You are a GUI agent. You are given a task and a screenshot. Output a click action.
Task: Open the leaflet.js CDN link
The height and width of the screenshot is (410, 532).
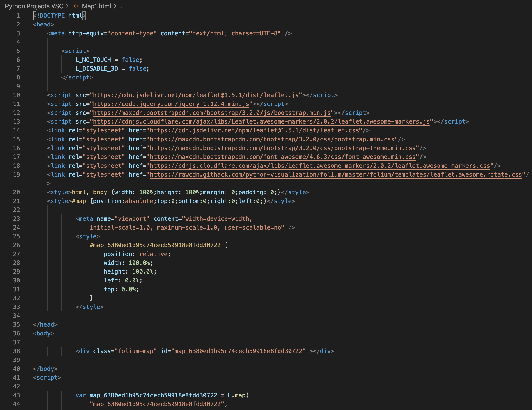pyautogui.click(x=196, y=95)
